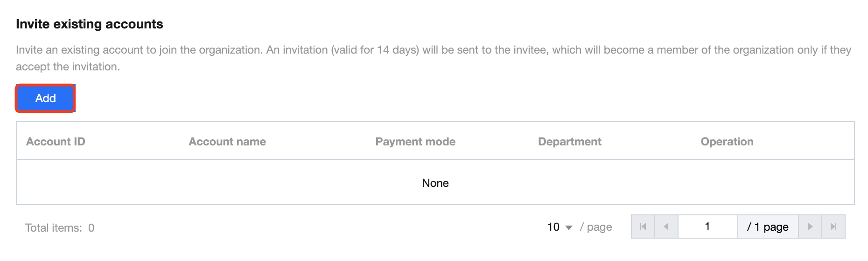Click the "/ page" label beside page size

coord(596,227)
